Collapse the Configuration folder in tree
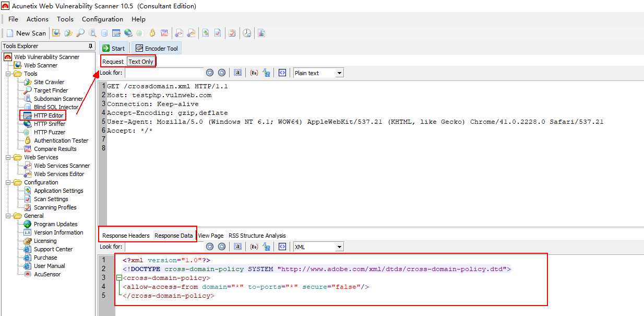Viewport: 644px width, 316px height. [8, 182]
